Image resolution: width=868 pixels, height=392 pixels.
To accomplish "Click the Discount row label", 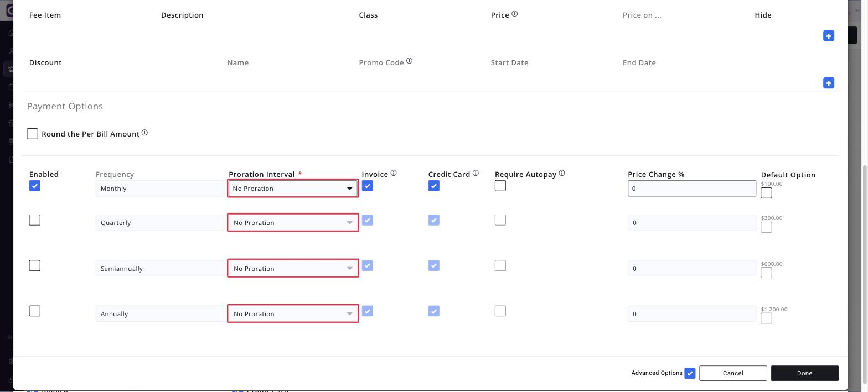I will point(45,62).
